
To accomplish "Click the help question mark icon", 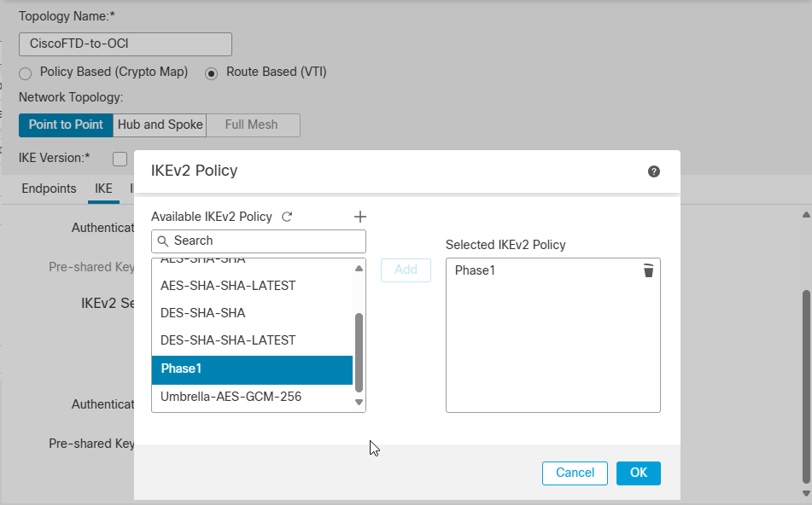I will point(654,171).
